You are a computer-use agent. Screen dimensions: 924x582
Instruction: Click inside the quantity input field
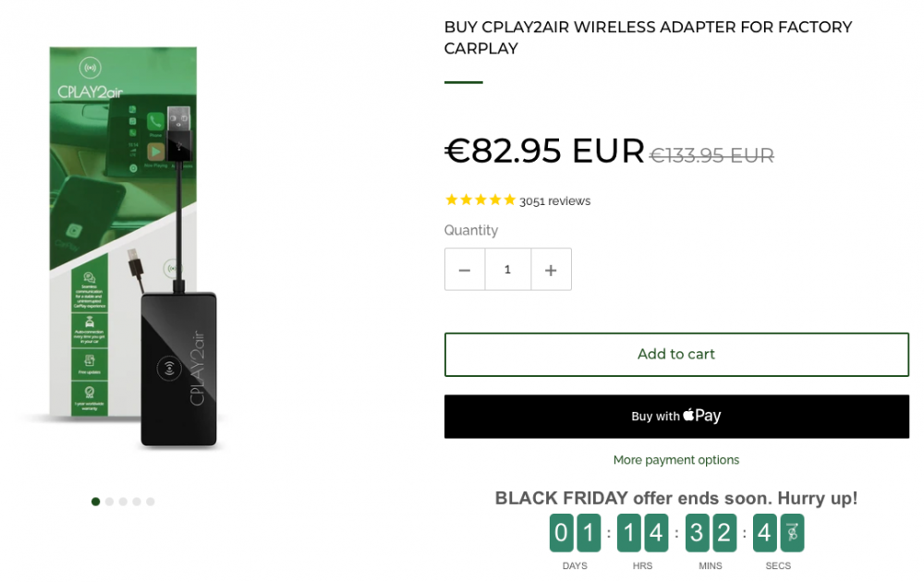tap(507, 269)
